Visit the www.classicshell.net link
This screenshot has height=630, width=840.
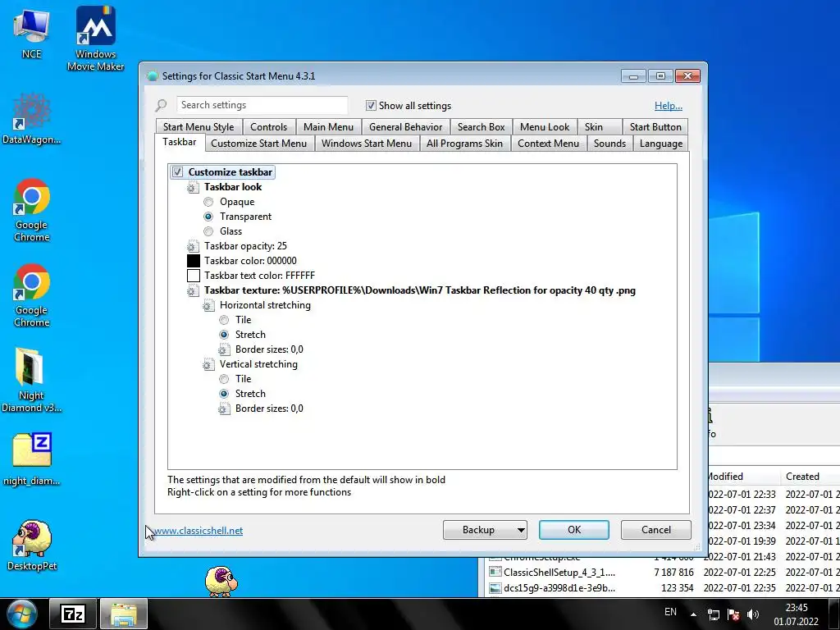198,531
